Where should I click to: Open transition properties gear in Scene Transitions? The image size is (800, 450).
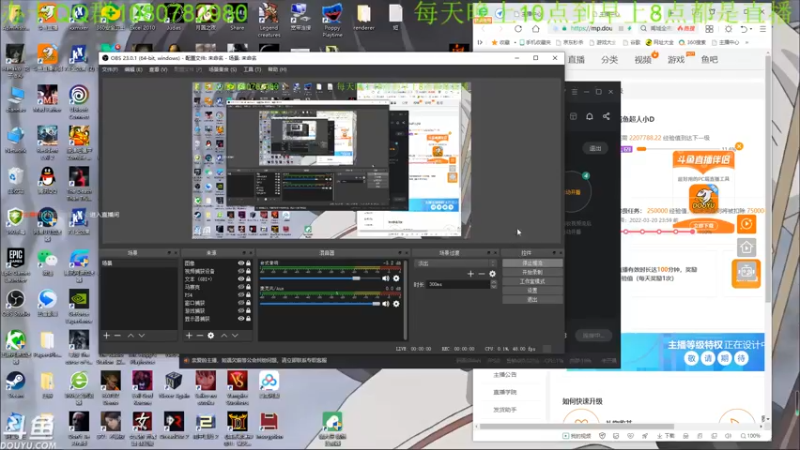click(492, 274)
